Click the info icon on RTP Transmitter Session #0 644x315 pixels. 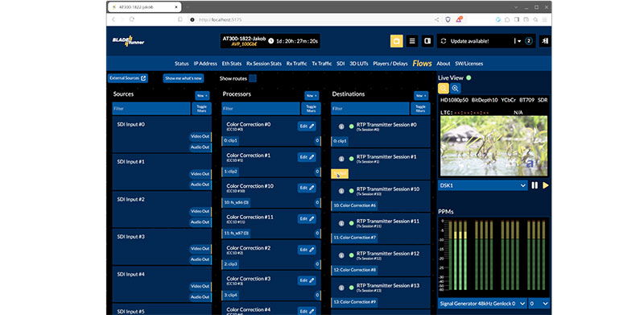(341, 126)
